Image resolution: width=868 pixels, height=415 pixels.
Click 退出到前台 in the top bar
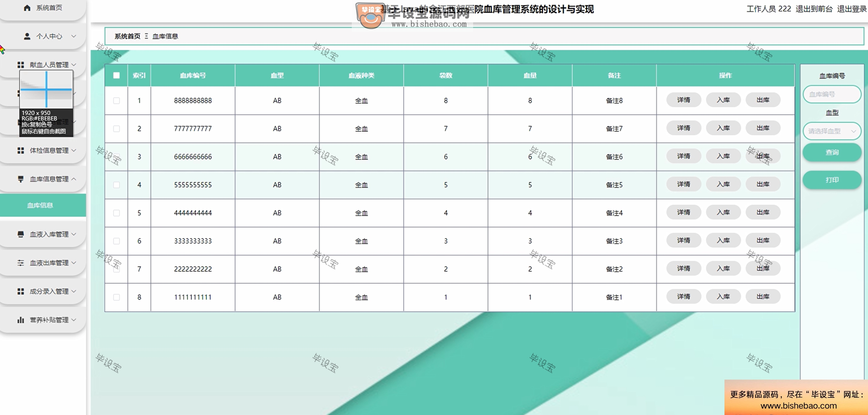point(814,9)
